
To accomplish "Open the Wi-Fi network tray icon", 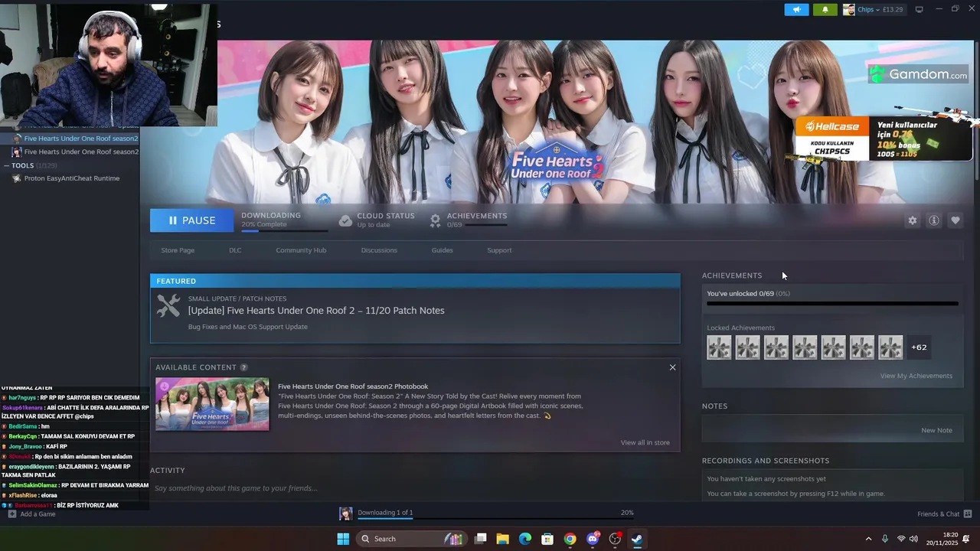I will [x=901, y=539].
